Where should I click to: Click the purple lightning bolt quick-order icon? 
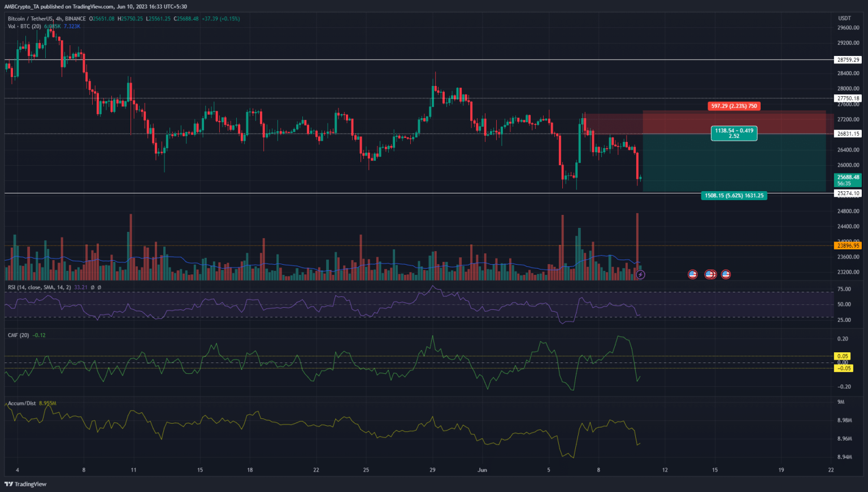coord(640,274)
